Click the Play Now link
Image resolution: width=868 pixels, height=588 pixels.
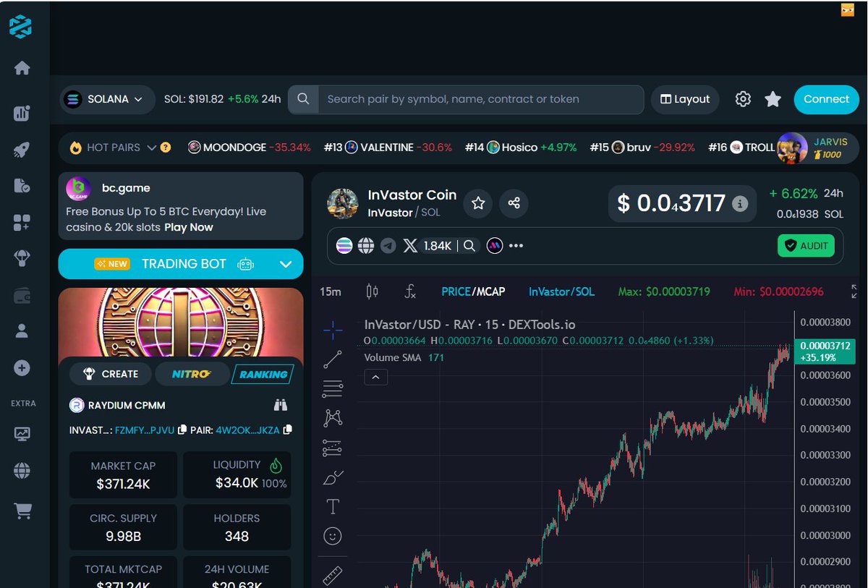tap(189, 227)
